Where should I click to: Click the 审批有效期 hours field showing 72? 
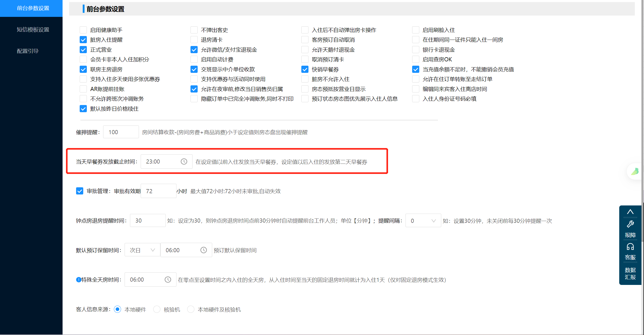(x=158, y=191)
